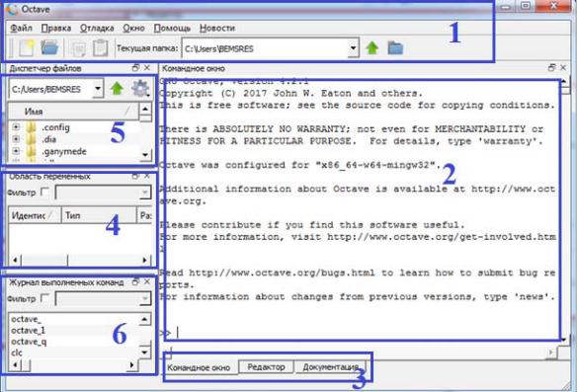The height and width of the screenshot is (392, 577).
Task: Undock the Область переменных panel
Action: 135,177
